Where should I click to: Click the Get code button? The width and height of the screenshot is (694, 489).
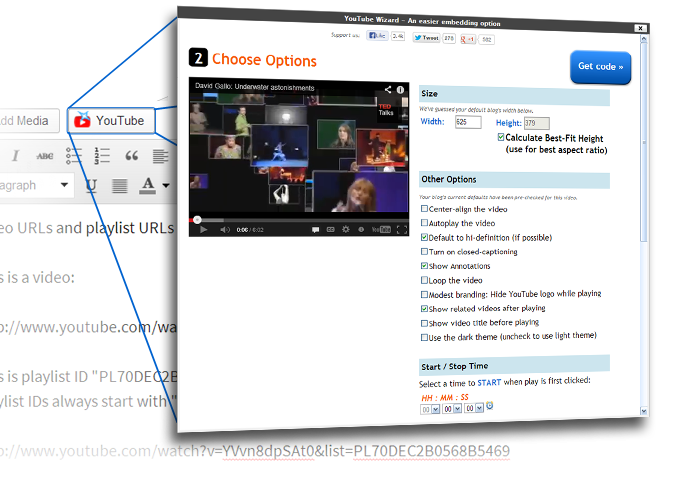tap(600, 67)
